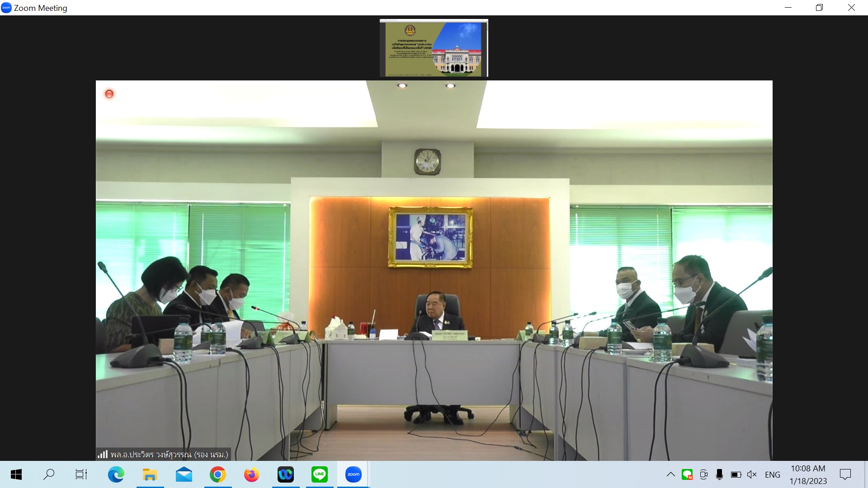Open LINE app from taskbar

(x=319, y=474)
